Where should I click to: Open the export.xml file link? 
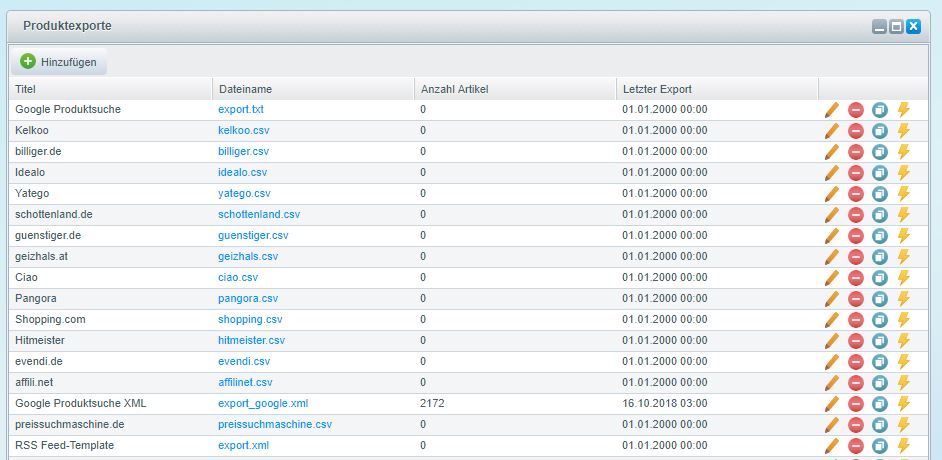click(x=243, y=446)
